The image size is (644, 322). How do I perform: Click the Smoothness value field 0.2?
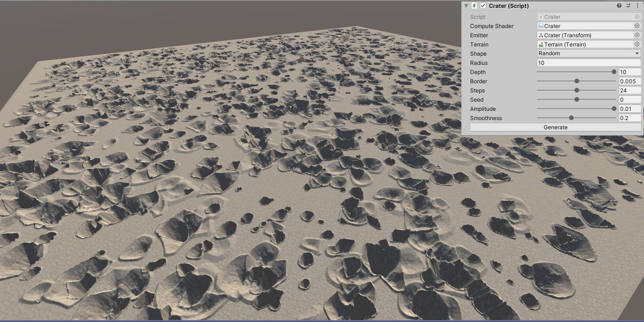(x=630, y=118)
